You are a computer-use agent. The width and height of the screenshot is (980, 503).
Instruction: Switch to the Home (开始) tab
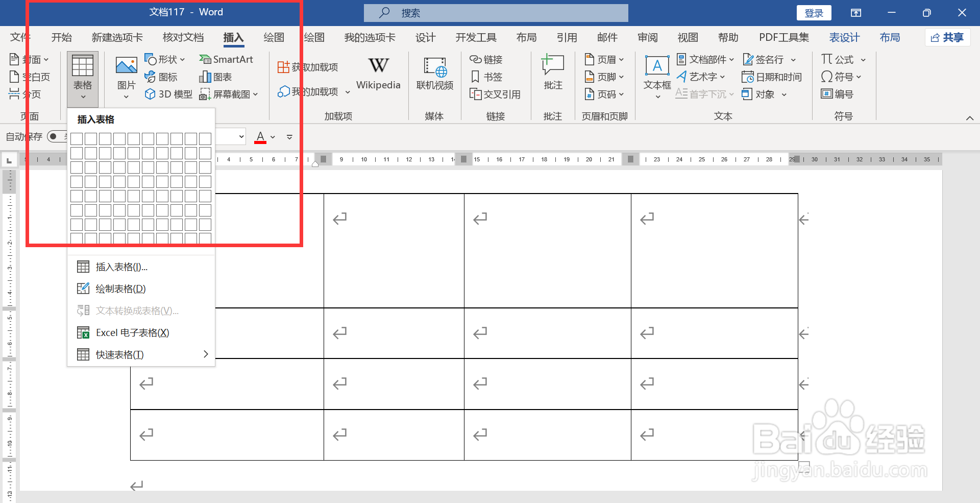tap(61, 37)
